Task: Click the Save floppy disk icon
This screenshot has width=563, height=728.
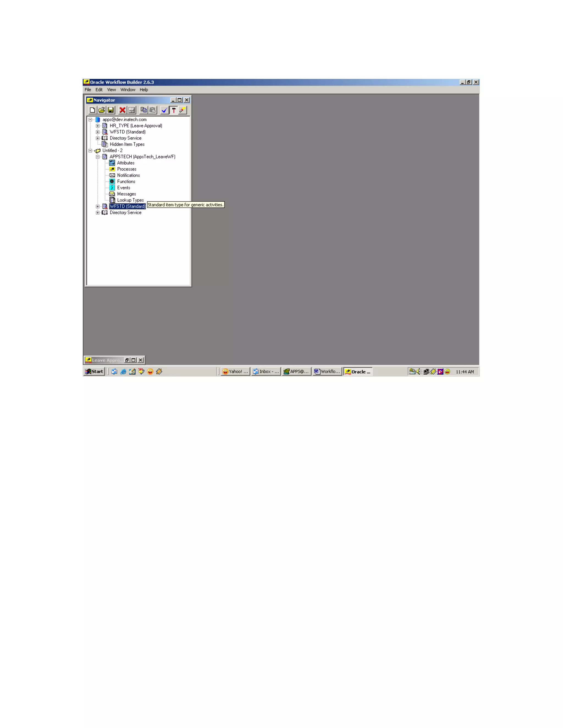Action: click(111, 110)
